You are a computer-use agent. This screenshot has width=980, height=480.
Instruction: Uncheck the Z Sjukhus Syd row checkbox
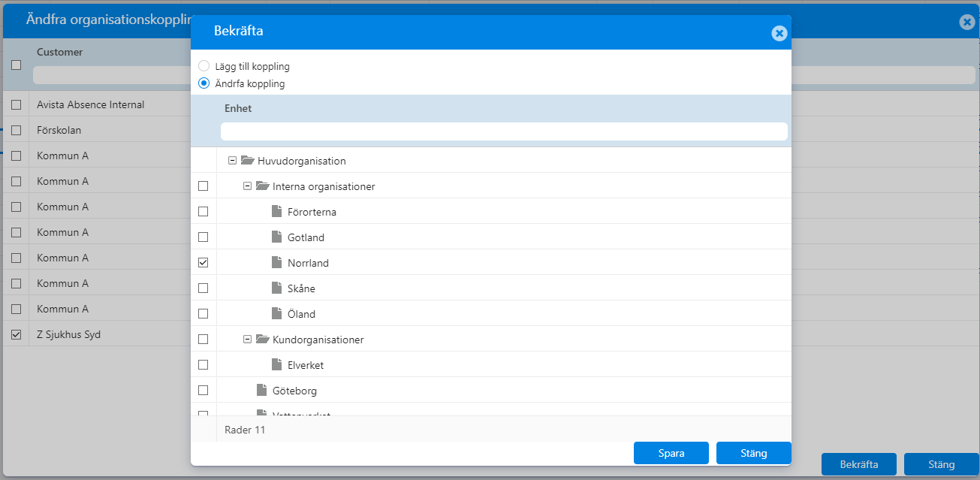point(16,334)
